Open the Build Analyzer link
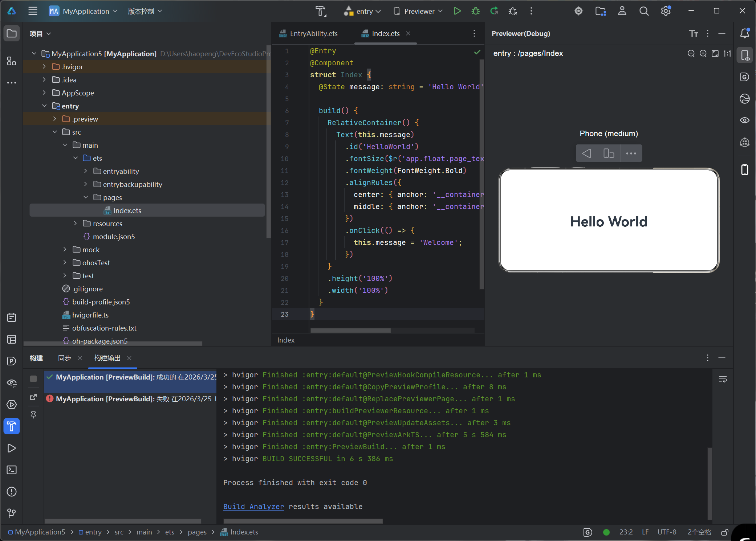The width and height of the screenshot is (756, 541). (253, 507)
